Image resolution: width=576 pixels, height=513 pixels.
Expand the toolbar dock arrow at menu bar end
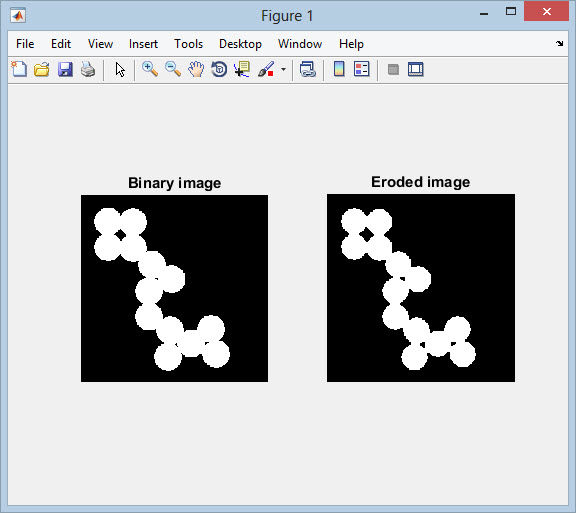pos(559,44)
